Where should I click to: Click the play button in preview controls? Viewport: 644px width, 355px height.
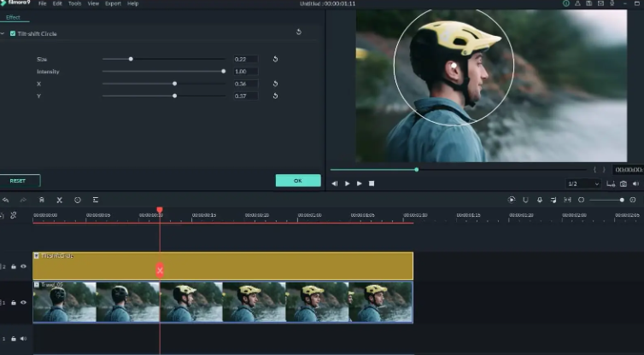[348, 183]
